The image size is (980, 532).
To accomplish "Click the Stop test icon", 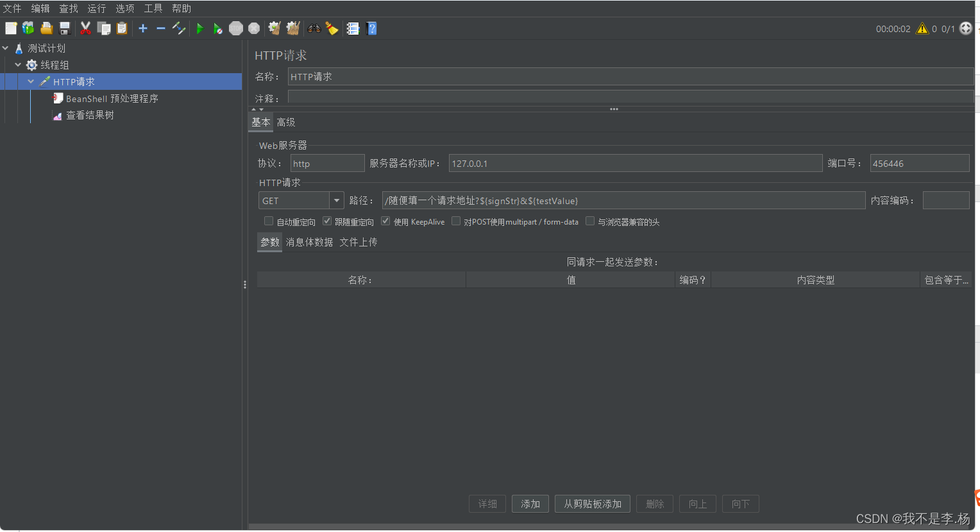I will click(x=236, y=28).
